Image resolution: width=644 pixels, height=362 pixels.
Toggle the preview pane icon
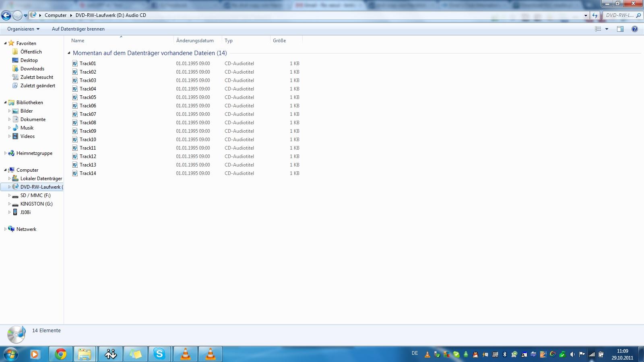[x=620, y=29]
